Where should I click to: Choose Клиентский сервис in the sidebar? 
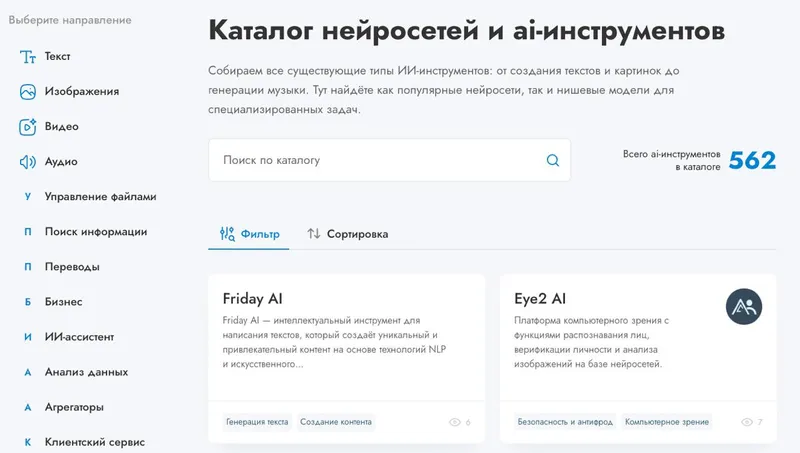click(x=95, y=442)
